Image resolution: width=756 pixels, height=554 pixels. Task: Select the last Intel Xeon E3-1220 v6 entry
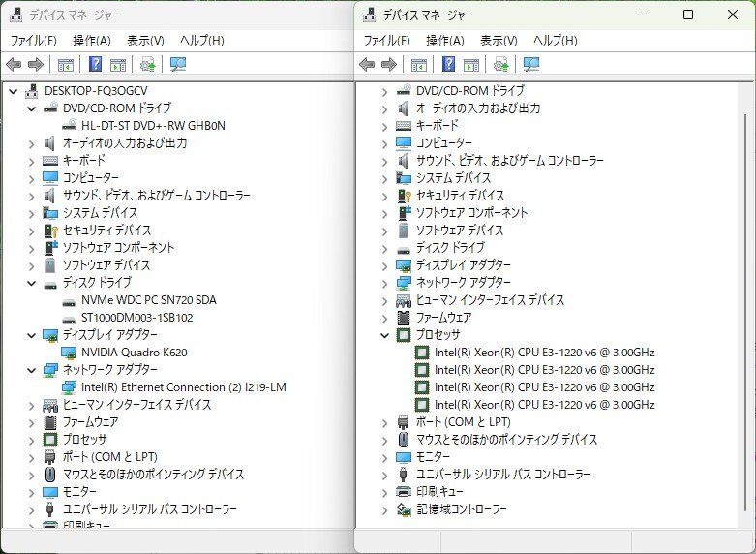click(544, 405)
